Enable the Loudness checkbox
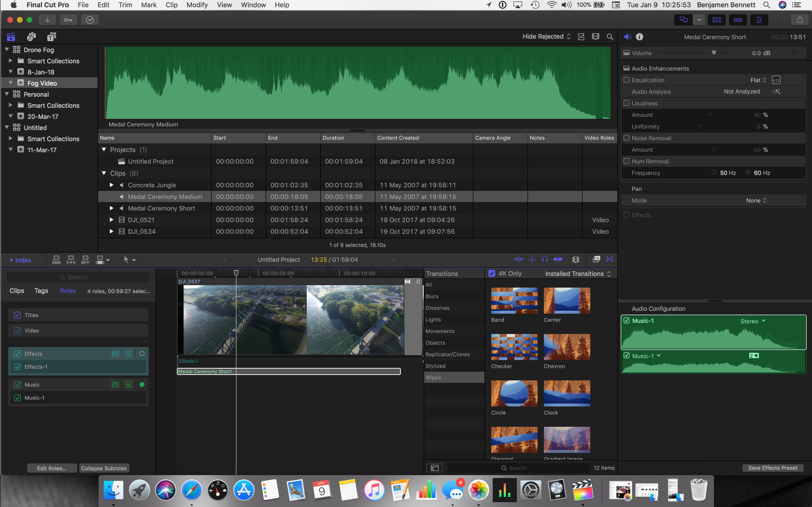The image size is (812, 507). click(x=627, y=103)
